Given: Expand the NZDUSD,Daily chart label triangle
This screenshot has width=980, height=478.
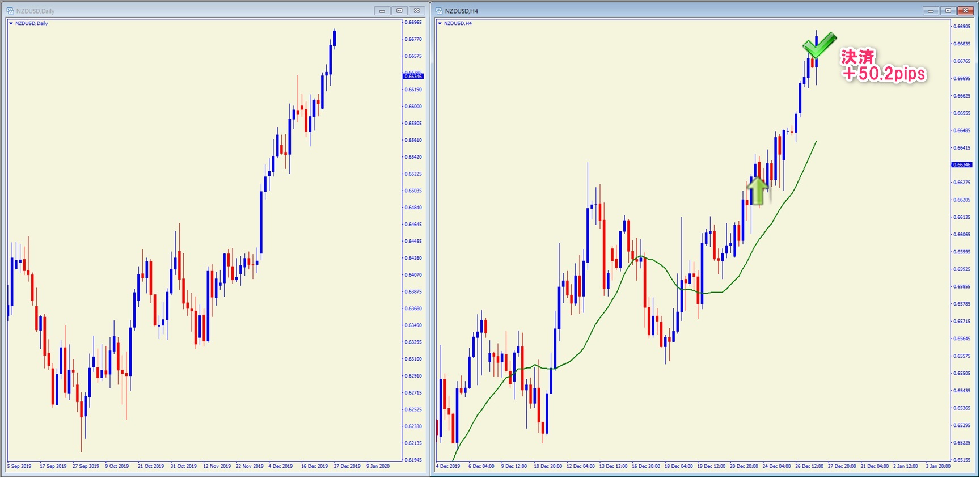Looking at the screenshot, I should coord(11,23).
